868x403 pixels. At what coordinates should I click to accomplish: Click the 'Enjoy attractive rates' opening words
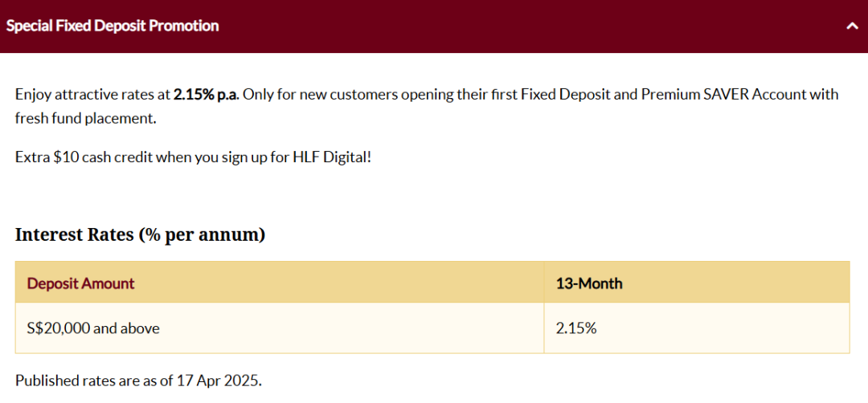click(76, 95)
